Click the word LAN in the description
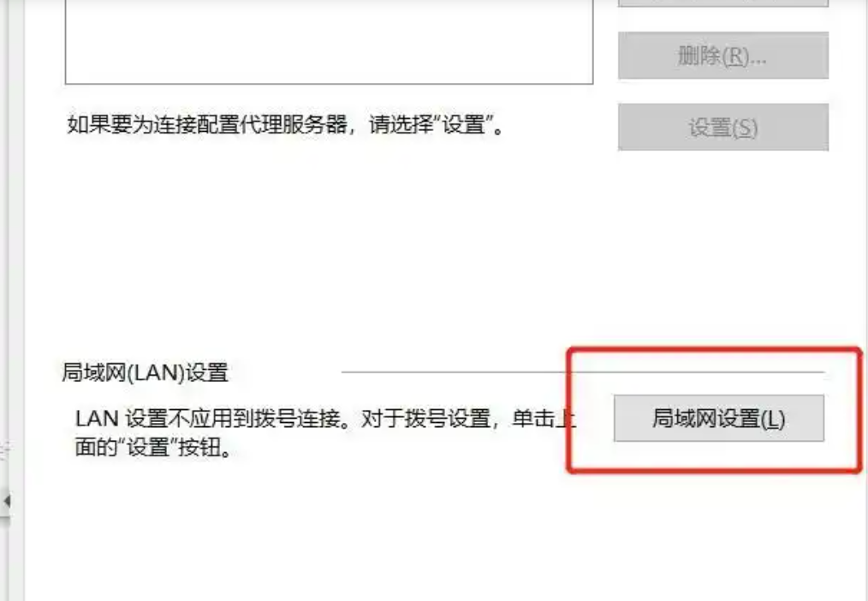Image resolution: width=868 pixels, height=601 pixels. pyautogui.click(x=97, y=419)
